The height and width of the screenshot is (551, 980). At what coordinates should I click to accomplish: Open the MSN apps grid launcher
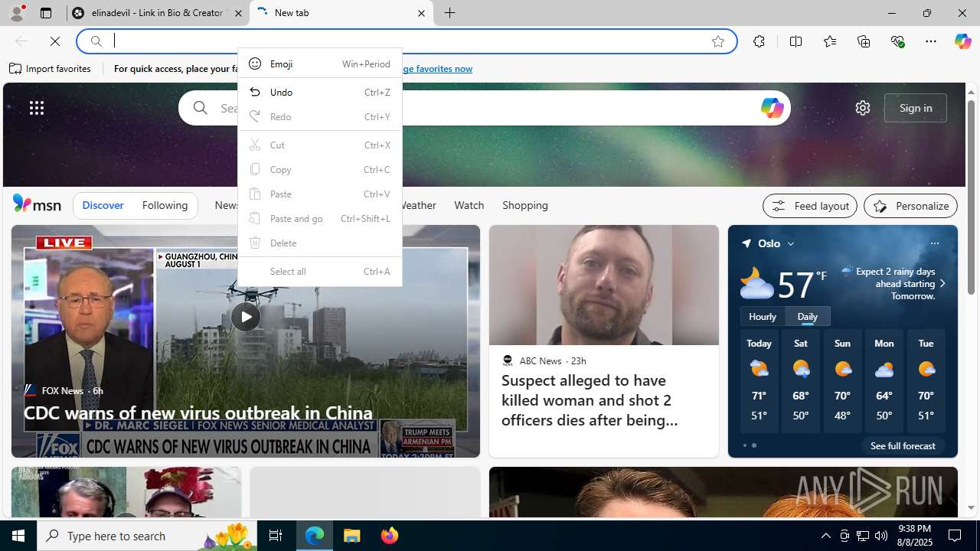click(37, 108)
